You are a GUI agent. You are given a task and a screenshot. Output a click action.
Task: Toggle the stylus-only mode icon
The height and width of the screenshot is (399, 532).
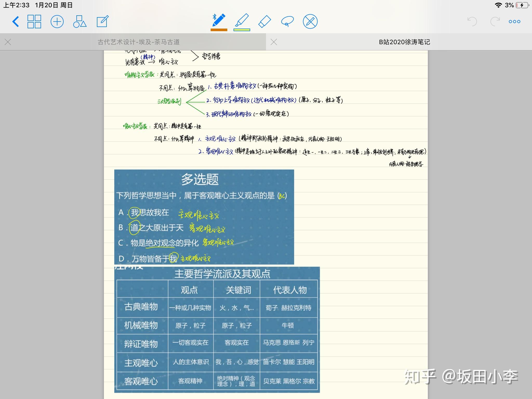pos(310,22)
